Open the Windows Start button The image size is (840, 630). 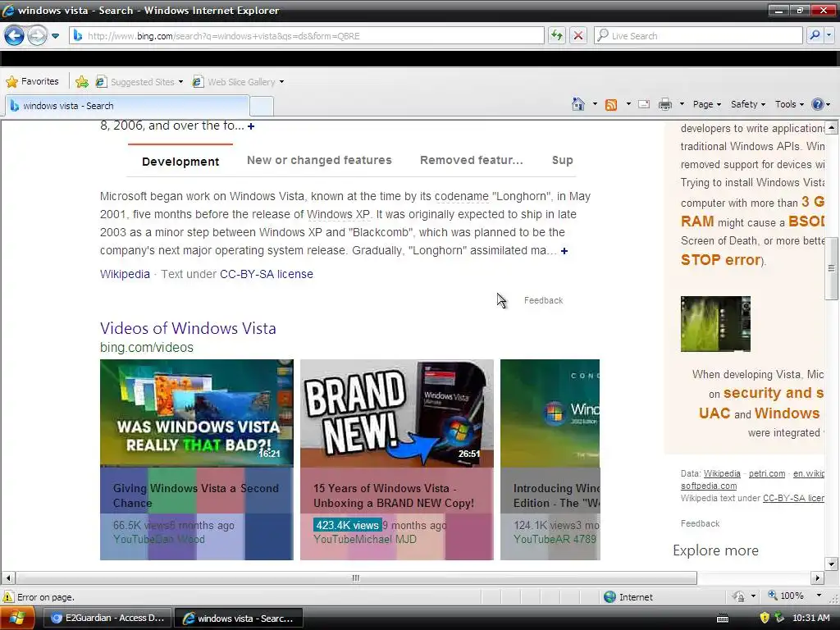click(18, 619)
